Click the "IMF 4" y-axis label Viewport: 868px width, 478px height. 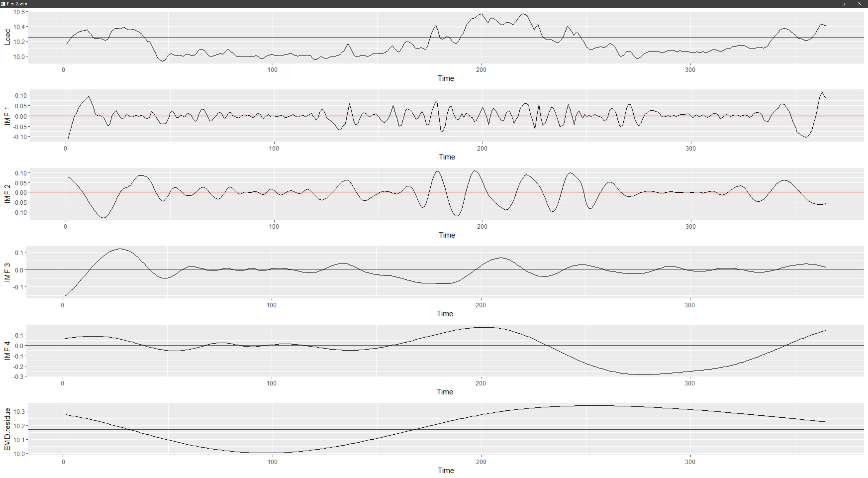(7, 350)
